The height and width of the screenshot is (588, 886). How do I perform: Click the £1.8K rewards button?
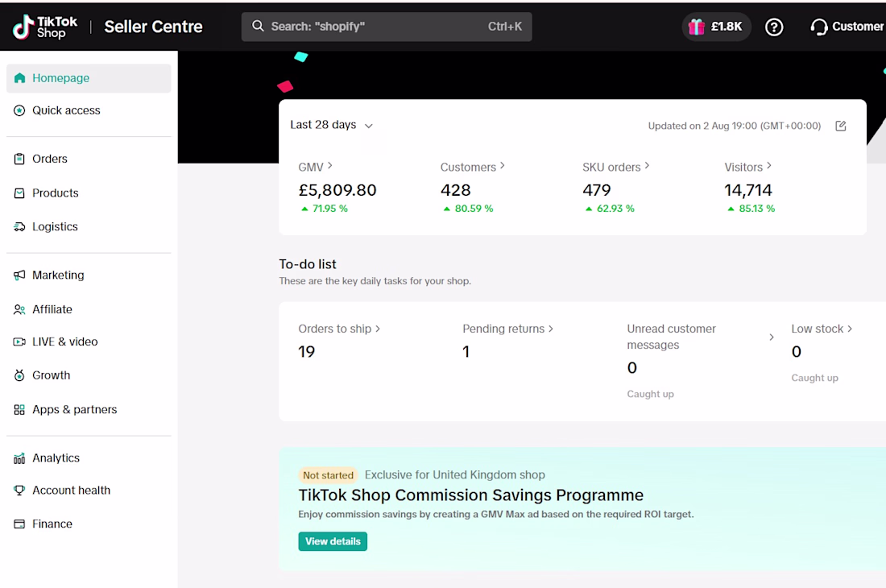(716, 27)
